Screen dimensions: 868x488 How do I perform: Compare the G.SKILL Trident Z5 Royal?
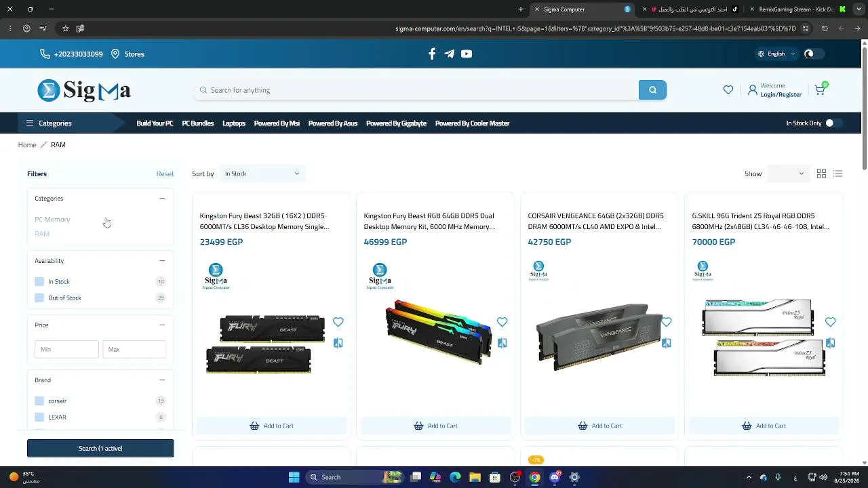[x=830, y=343]
